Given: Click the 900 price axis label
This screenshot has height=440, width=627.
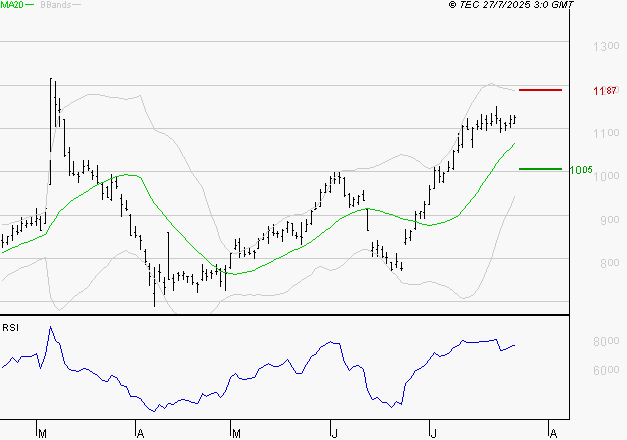Looking at the screenshot, I should tap(609, 220).
